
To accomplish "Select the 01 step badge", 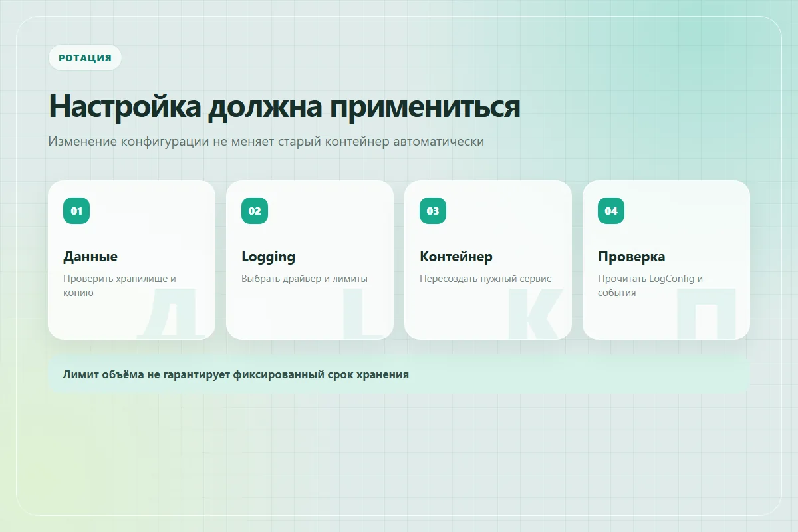I will point(76,211).
